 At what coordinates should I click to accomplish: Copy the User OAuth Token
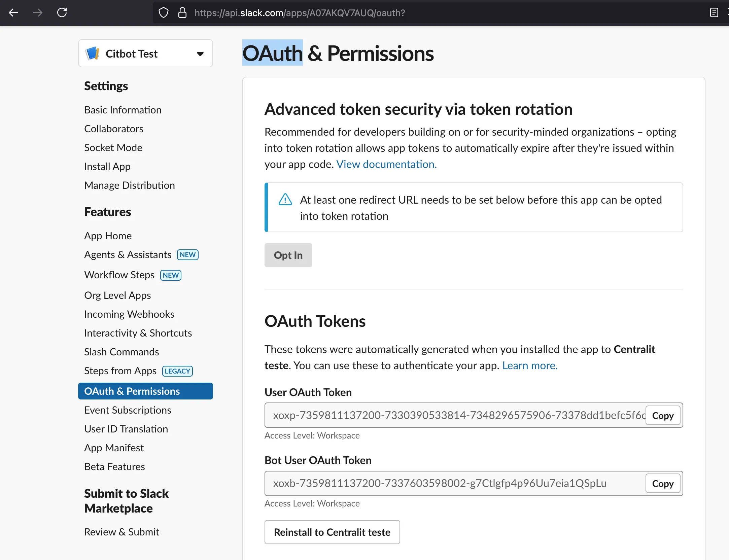(663, 416)
